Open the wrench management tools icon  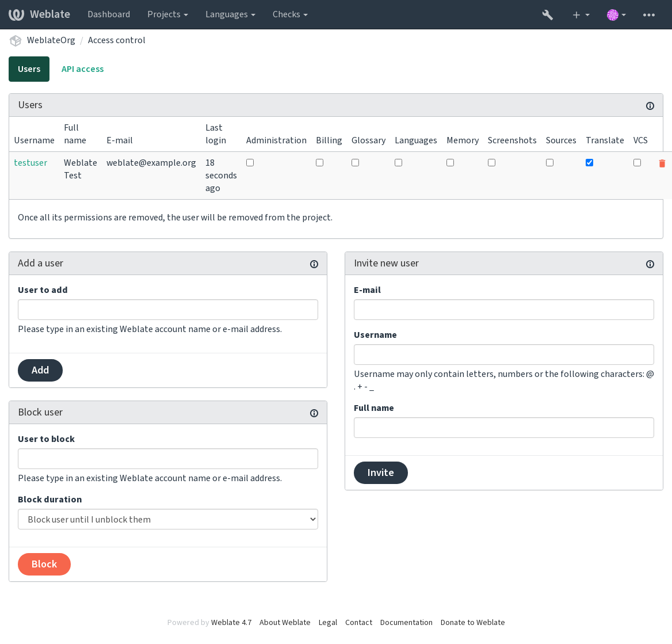tap(547, 15)
